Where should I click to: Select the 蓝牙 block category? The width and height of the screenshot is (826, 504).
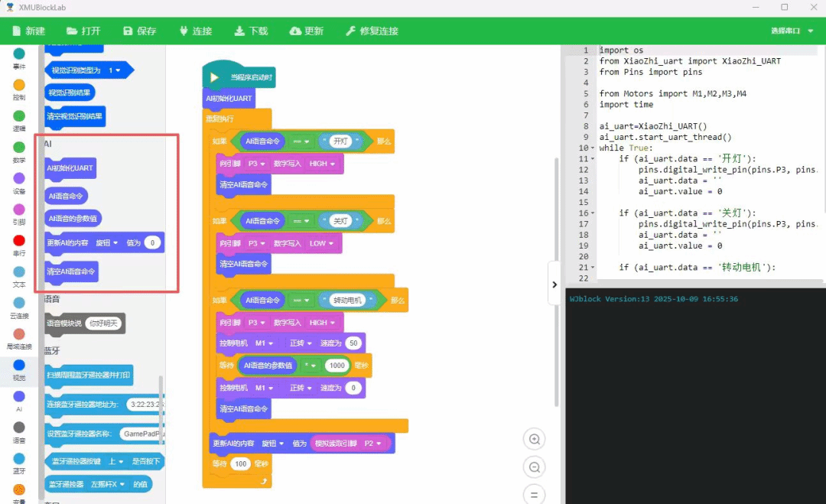coord(19,459)
